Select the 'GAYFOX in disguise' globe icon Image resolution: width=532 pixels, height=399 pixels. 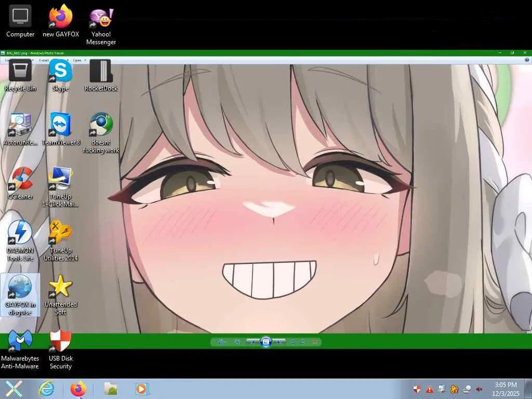click(x=20, y=295)
